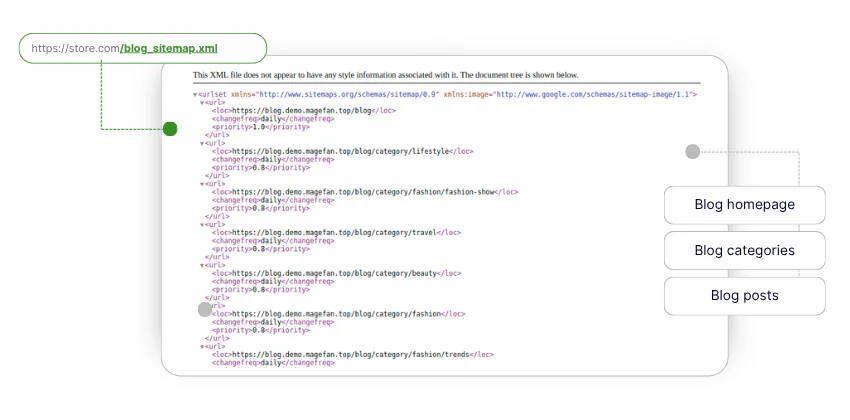Collapse the url node for fashion/fashion-show
This screenshot has width=850, height=420.
coord(202,184)
